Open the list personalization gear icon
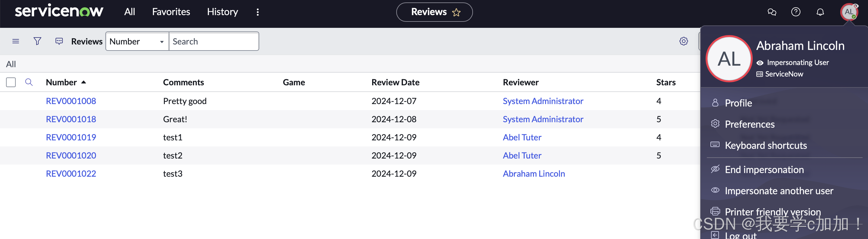 tap(683, 41)
